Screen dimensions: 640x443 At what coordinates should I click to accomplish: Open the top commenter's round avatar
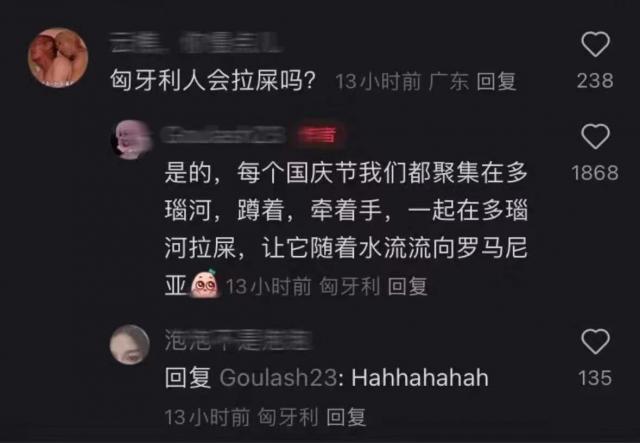(58, 57)
